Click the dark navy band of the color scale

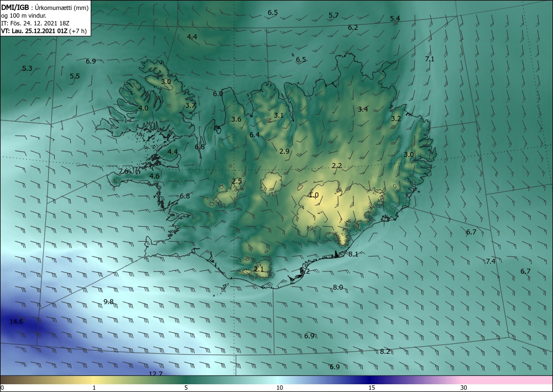point(368,380)
